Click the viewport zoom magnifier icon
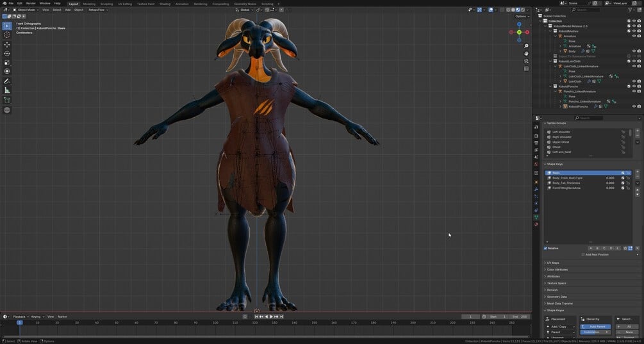The width and height of the screenshot is (644, 344). pos(526,46)
